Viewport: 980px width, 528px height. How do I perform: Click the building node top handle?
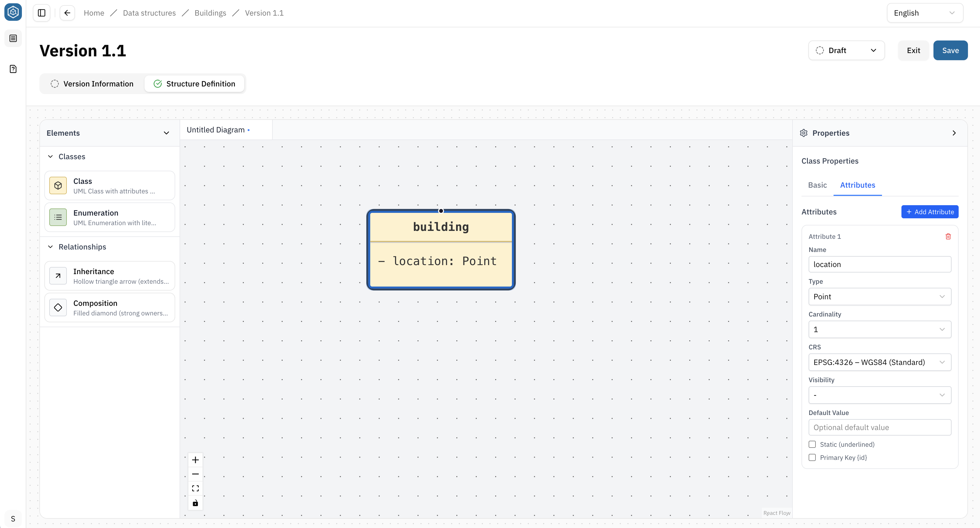pyautogui.click(x=441, y=211)
